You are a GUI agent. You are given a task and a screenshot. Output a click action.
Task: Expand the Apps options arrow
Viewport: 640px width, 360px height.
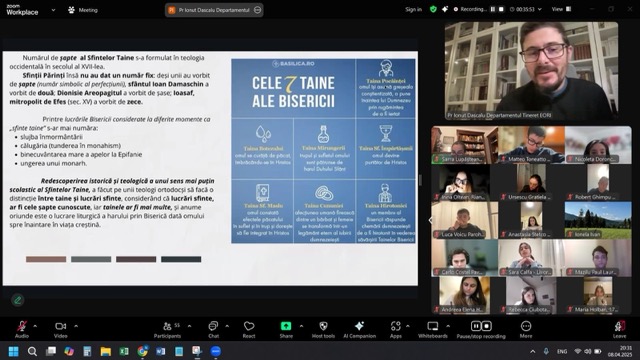408,326
